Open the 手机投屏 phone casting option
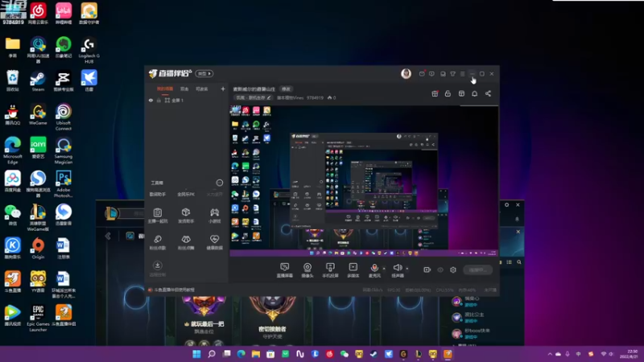644x362 pixels. (330, 270)
